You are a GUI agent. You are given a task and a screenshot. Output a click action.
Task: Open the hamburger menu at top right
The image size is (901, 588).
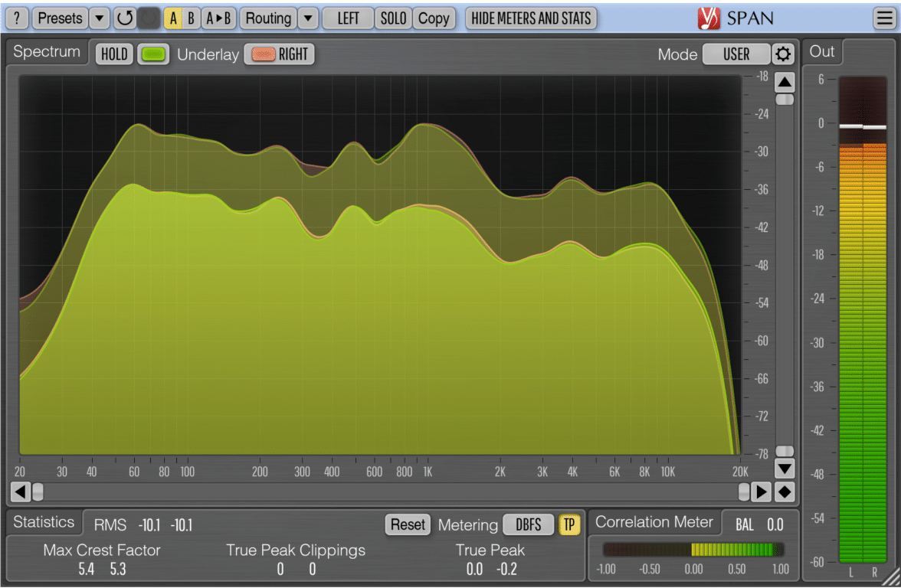[x=883, y=18]
